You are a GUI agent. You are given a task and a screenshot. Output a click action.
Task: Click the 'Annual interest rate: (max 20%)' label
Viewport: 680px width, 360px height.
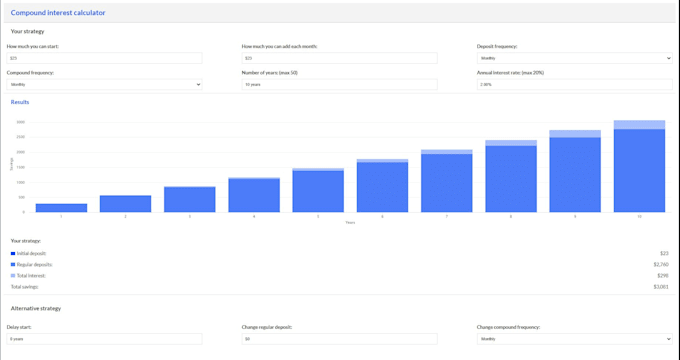click(x=510, y=73)
